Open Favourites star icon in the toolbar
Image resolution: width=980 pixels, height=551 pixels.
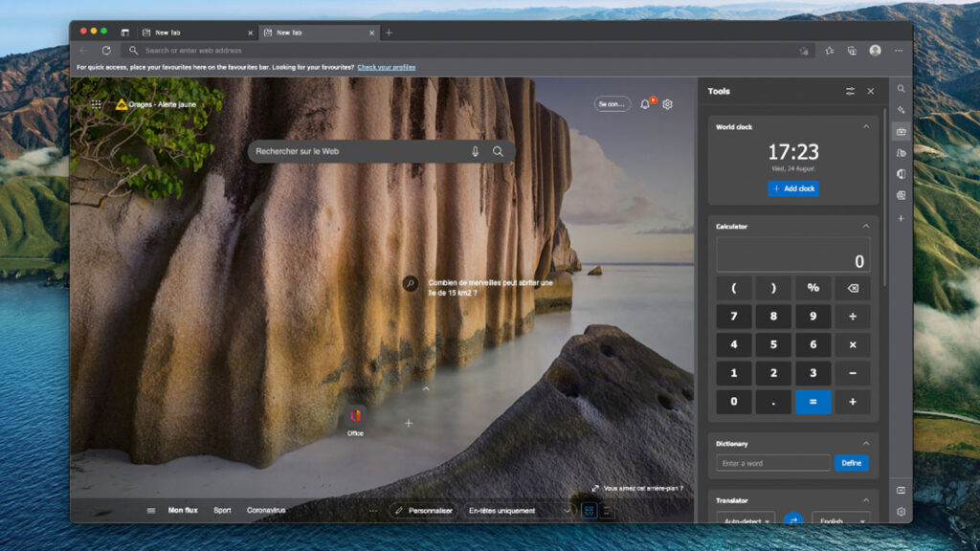click(x=829, y=51)
